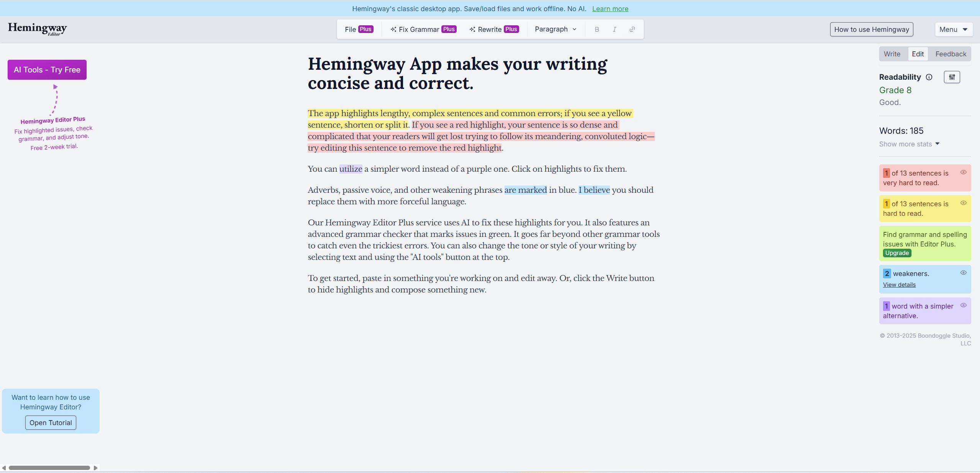This screenshot has height=473, width=980.
Task: Insert a hyperlink using the link icon
Action: [632, 29]
